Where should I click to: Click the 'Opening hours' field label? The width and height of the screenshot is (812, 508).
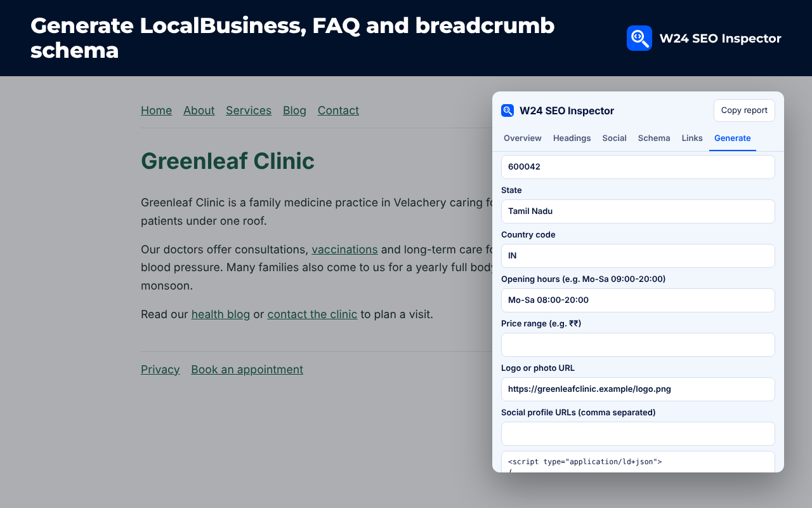coord(583,279)
